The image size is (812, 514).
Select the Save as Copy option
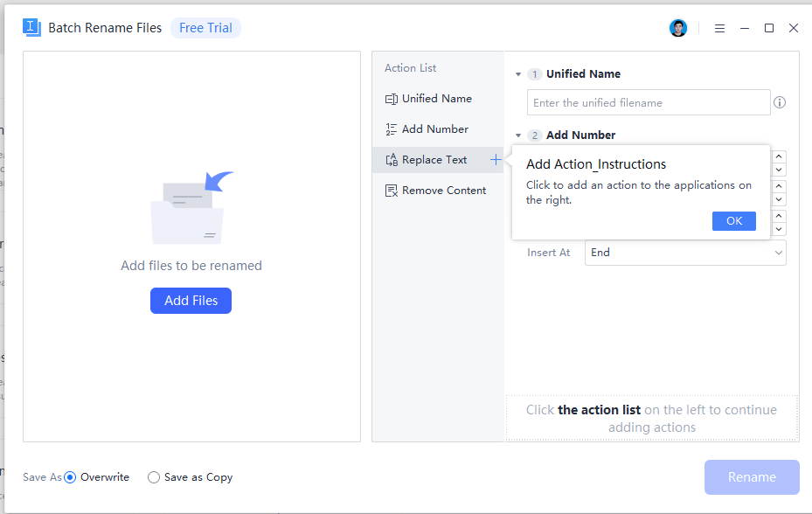pos(154,477)
